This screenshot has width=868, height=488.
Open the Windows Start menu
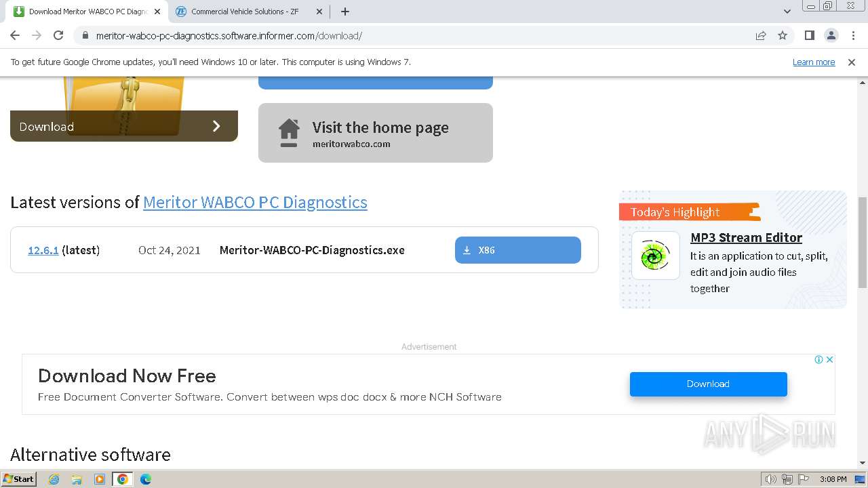(x=19, y=479)
